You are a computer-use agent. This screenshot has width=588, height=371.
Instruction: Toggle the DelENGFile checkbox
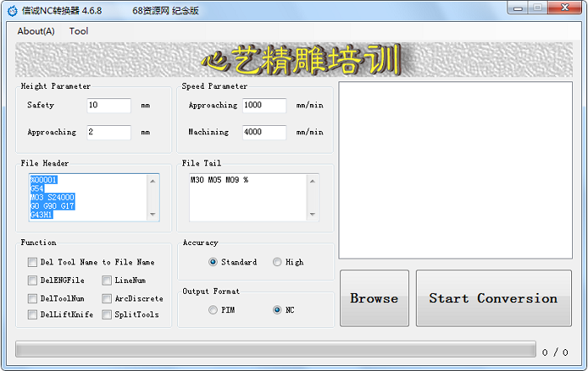33,280
